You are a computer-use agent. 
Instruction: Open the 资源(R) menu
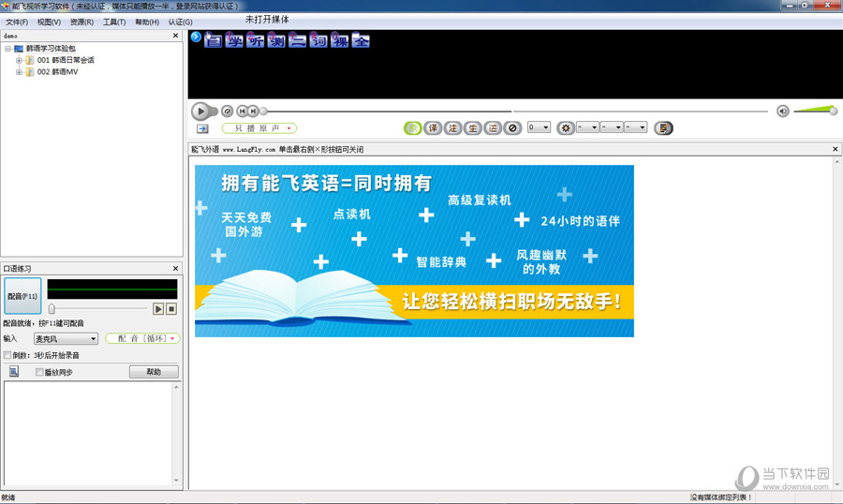(x=81, y=22)
